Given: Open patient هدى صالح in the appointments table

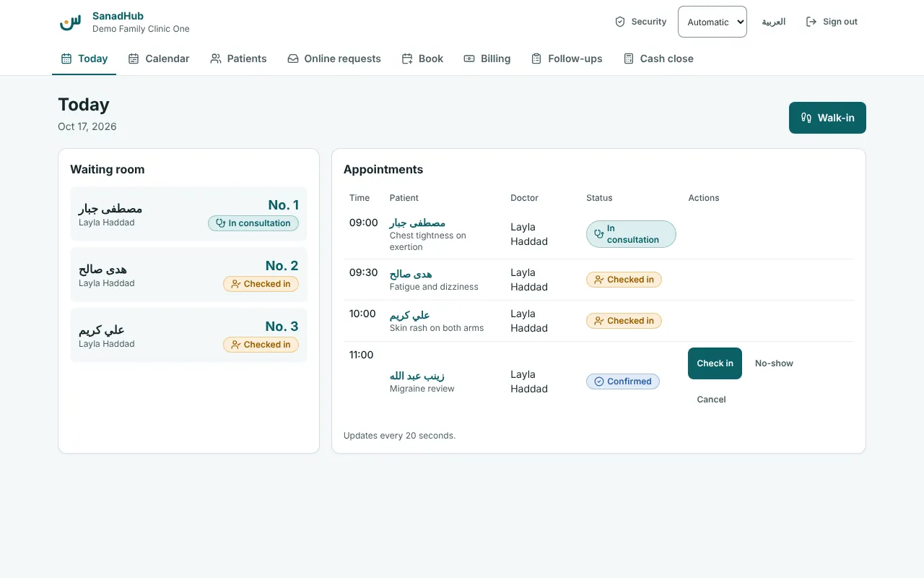Looking at the screenshot, I should point(411,274).
